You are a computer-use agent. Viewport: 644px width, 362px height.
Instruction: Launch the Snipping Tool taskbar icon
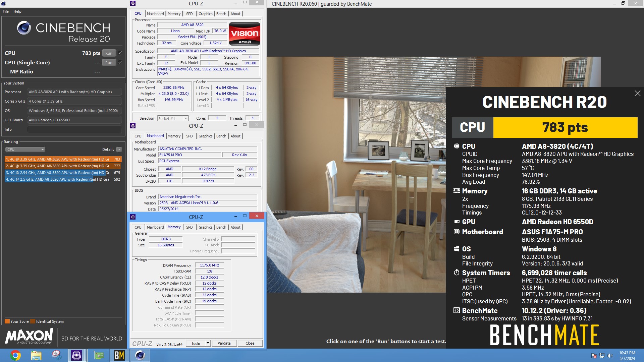coord(57,355)
